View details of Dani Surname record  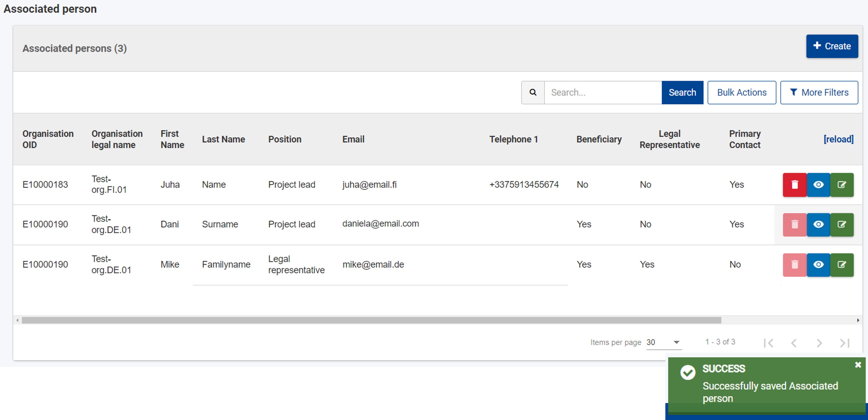point(818,224)
